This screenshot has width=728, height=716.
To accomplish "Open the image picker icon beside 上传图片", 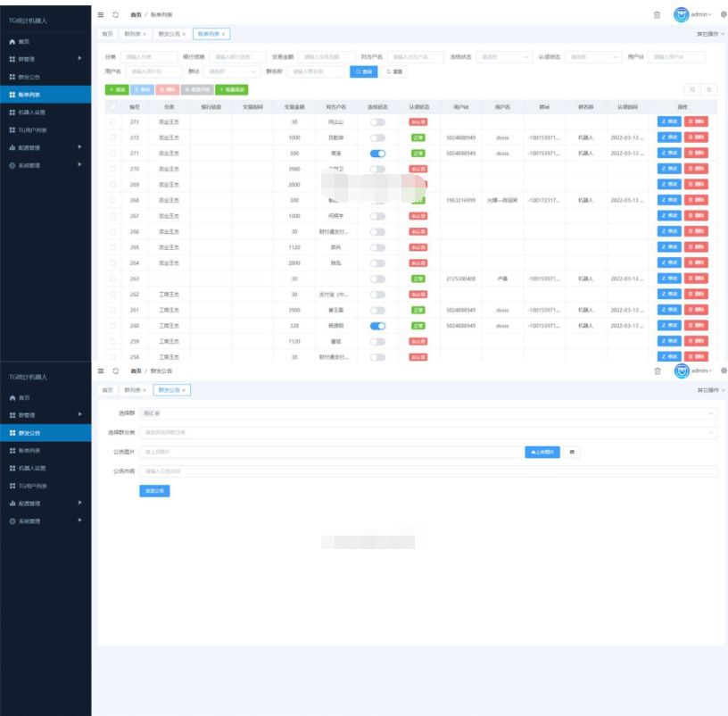I will (x=572, y=453).
